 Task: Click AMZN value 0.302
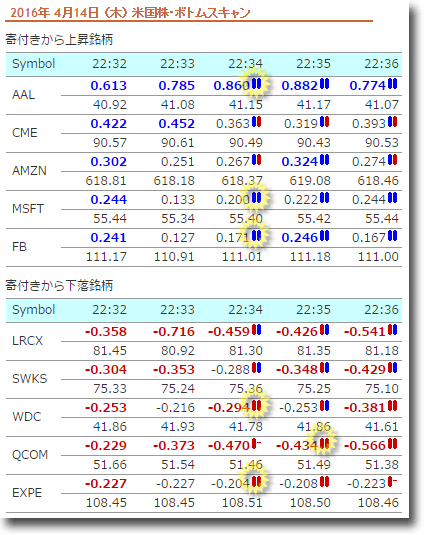tap(109, 161)
